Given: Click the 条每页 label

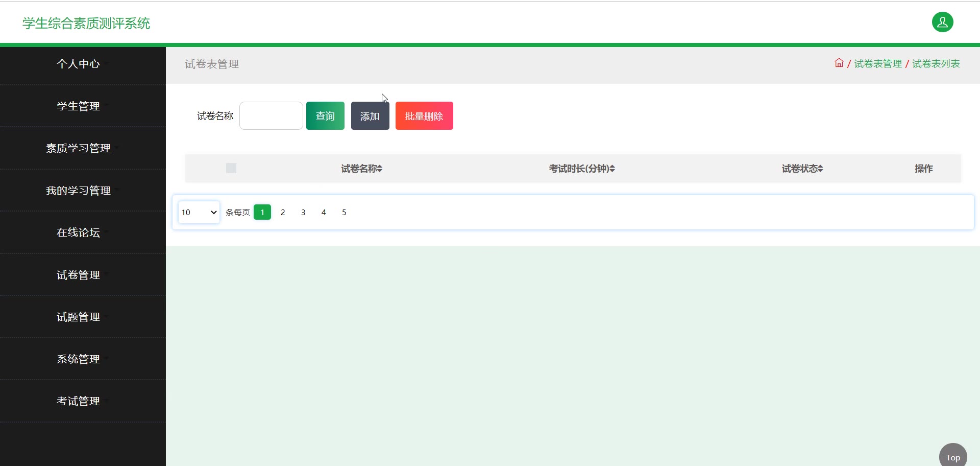Looking at the screenshot, I should click(238, 212).
